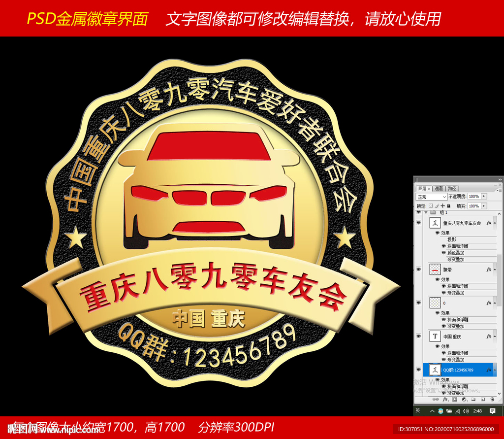Open the add layer style fx button at panel bottom
Image resolution: width=504 pixels, height=439 pixels.
click(x=445, y=399)
